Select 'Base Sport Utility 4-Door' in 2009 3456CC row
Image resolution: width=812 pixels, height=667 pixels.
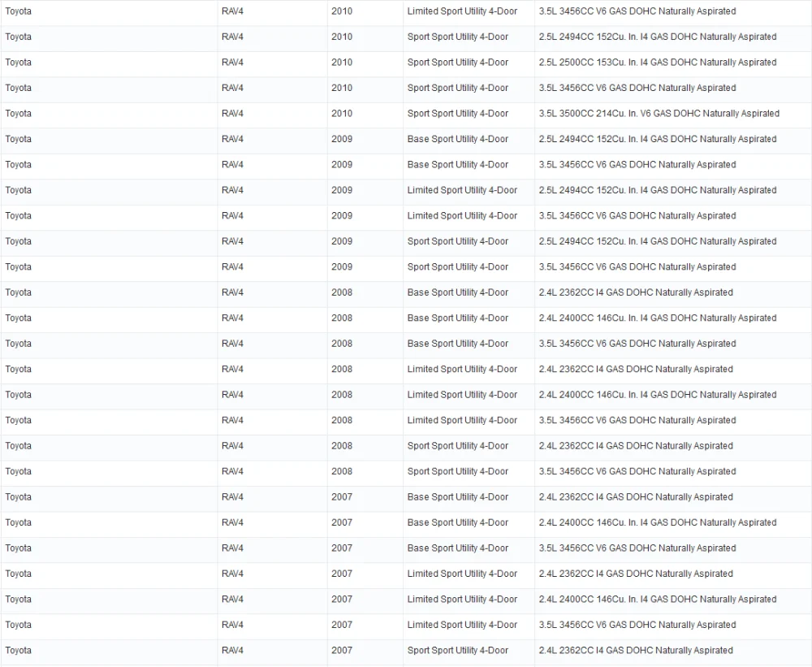[x=458, y=165]
